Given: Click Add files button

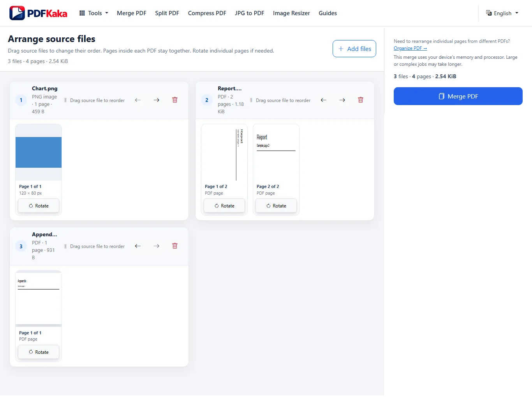Looking at the screenshot, I should click(x=354, y=49).
